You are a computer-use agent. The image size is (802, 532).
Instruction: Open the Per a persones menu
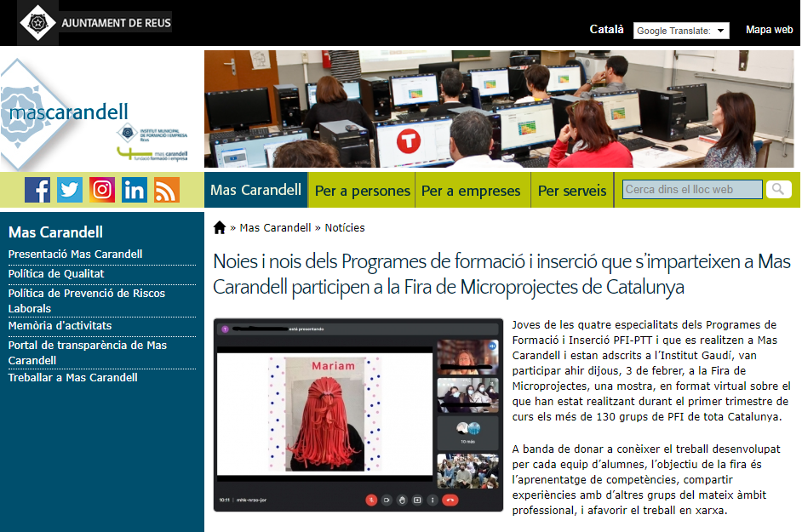362,191
